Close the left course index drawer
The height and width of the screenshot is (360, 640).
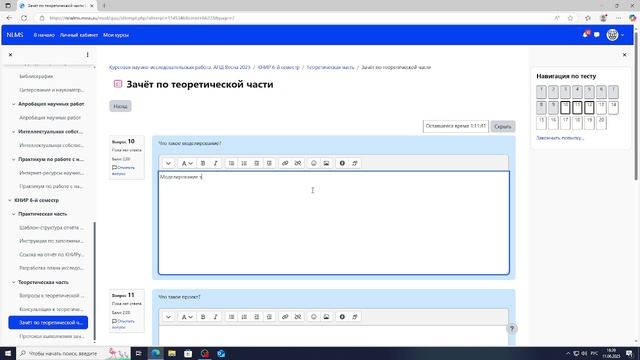[11, 54]
